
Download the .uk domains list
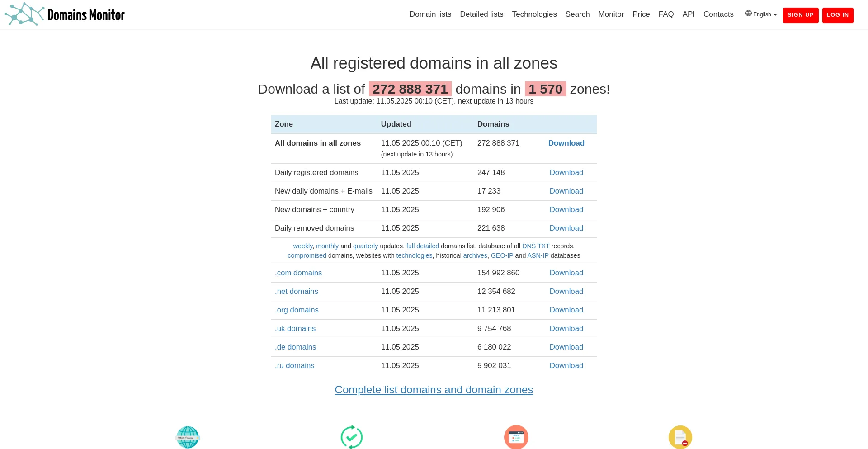point(566,329)
